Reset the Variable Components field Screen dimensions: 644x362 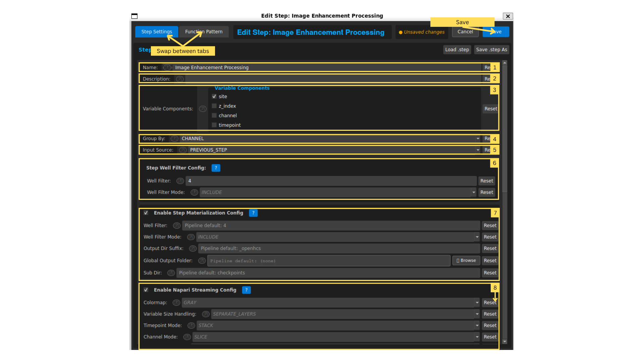pyautogui.click(x=491, y=109)
